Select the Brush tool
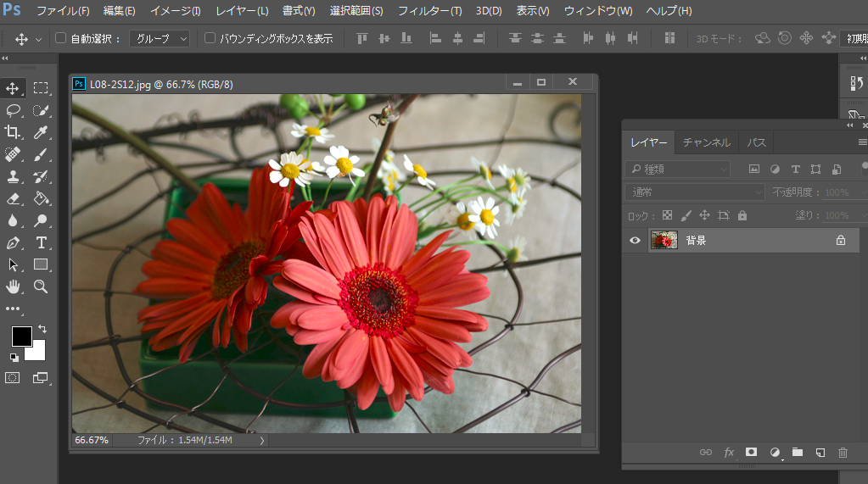The width and height of the screenshot is (868, 484). pyautogui.click(x=40, y=154)
